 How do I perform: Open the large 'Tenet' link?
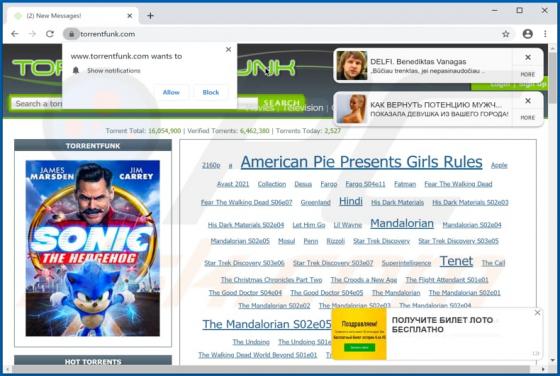456,261
